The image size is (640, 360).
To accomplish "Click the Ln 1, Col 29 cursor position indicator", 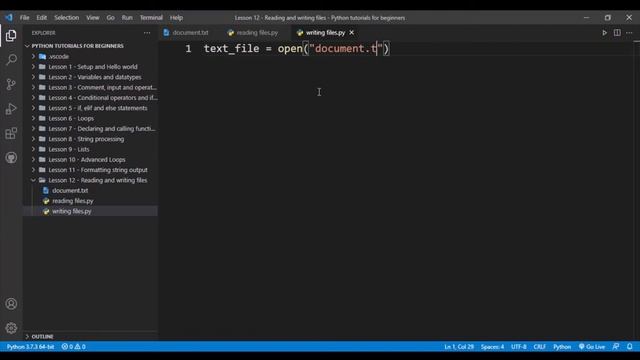I will pyautogui.click(x=459, y=347).
